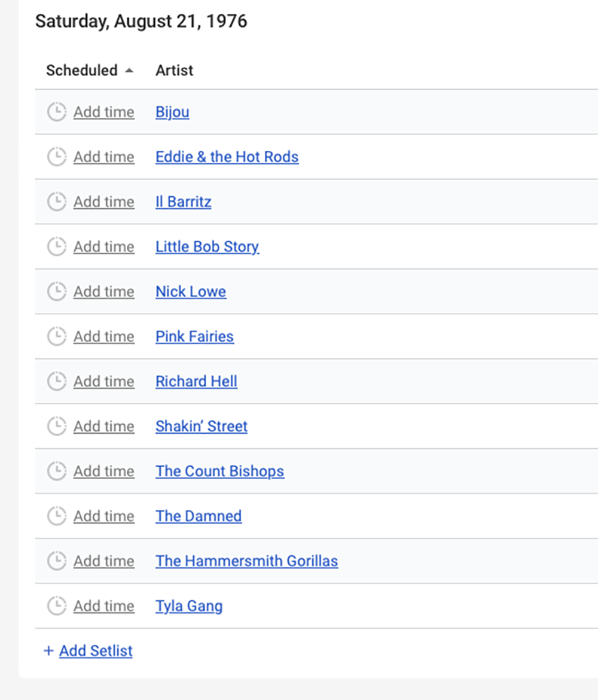Click the clock icon in Nick Lowe row

point(57,291)
